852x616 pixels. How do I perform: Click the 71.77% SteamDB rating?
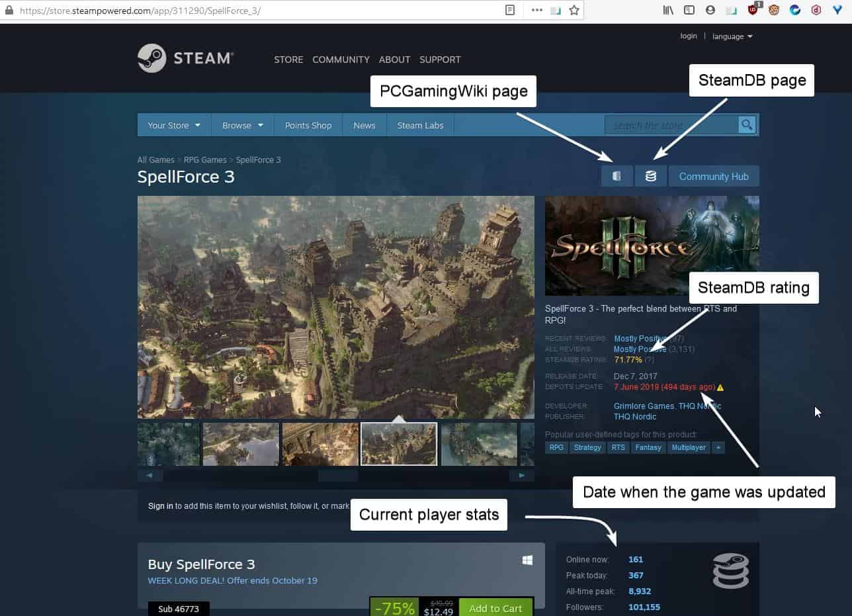click(x=628, y=359)
